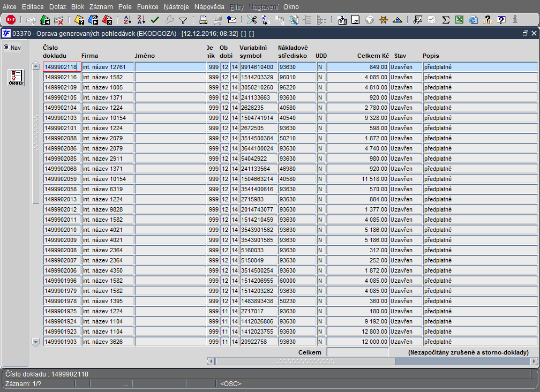
Task: Click the envelope send-mail icon
Action: pyautogui.click(x=232, y=20)
